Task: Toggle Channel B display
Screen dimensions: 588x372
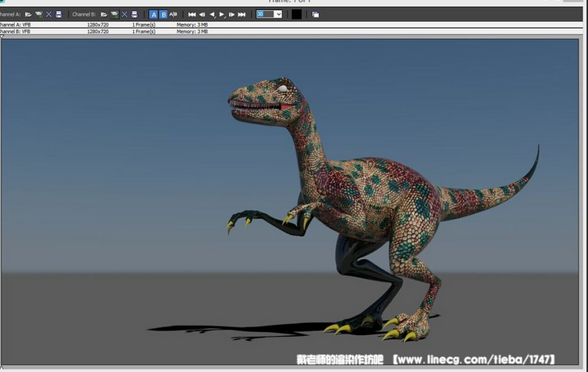Action: [x=164, y=15]
